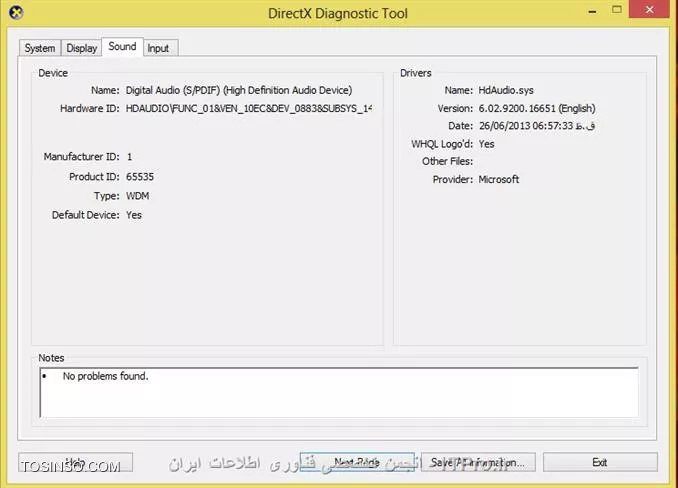The height and width of the screenshot is (488, 678).
Task: Go to the Input tab
Action: 158,48
